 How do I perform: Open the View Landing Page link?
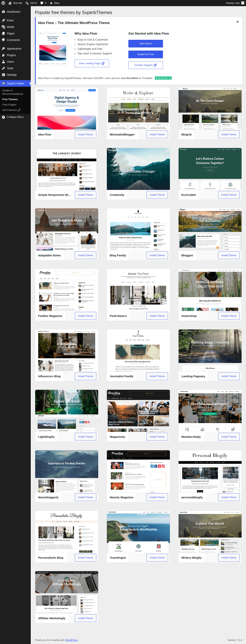click(x=92, y=63)
